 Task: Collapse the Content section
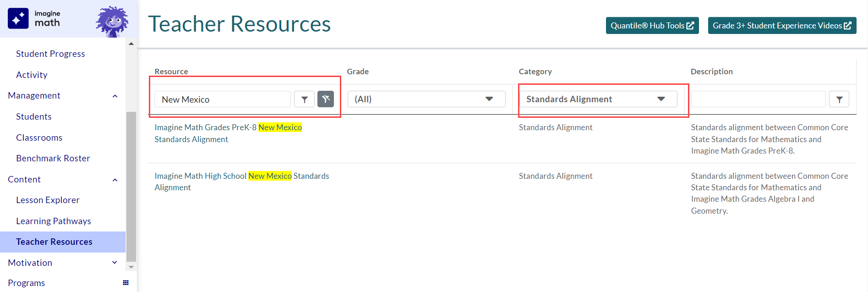(x=115, y=180)
